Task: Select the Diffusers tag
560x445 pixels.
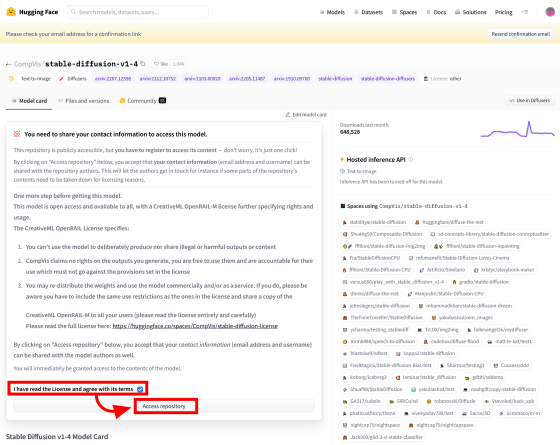Action: pos(72,79)
